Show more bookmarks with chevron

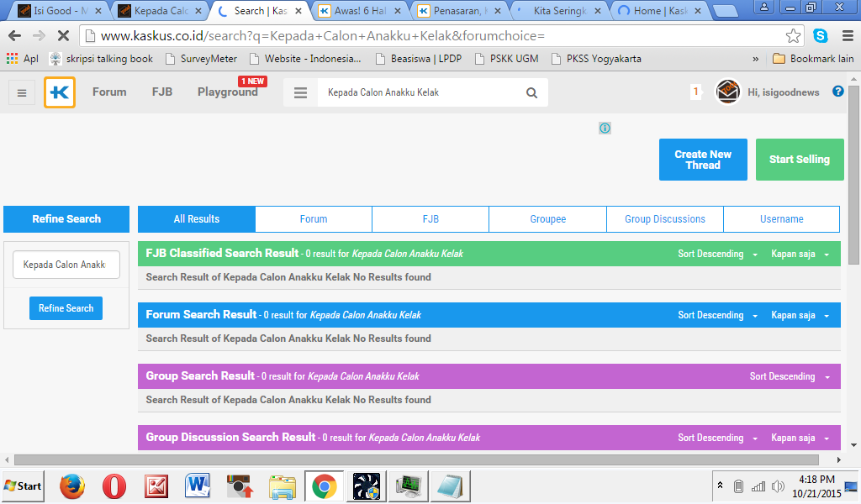[756, 59]
